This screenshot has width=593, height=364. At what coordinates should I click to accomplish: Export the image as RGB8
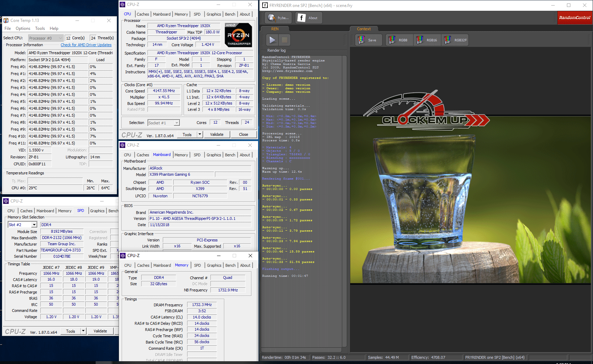399,40
